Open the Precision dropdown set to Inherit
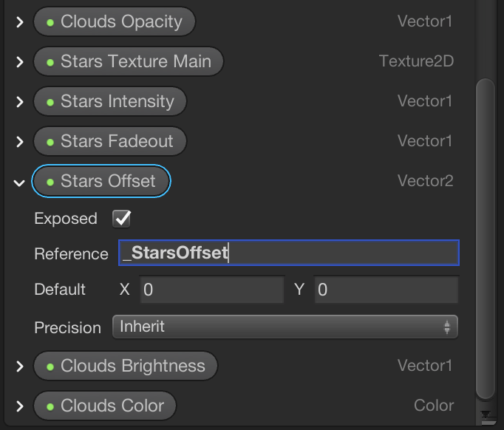 click(285, 327)
